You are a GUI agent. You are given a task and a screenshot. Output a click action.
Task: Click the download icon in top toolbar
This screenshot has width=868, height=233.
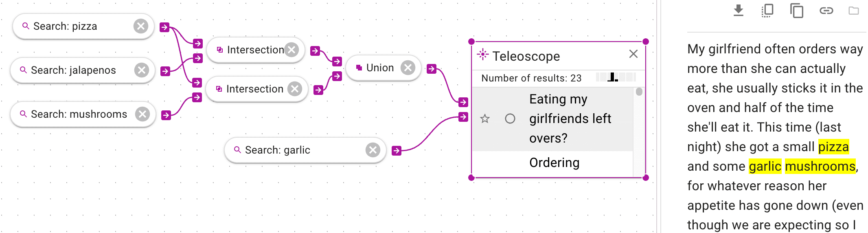739,10
